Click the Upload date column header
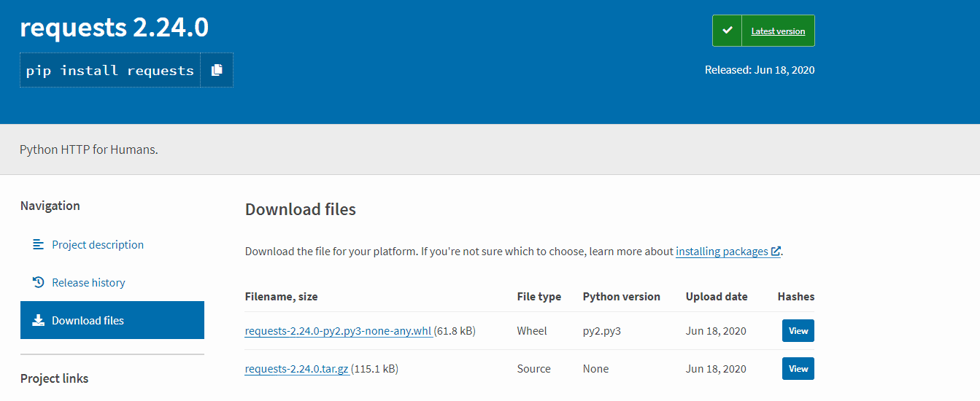 pos(717,297)
